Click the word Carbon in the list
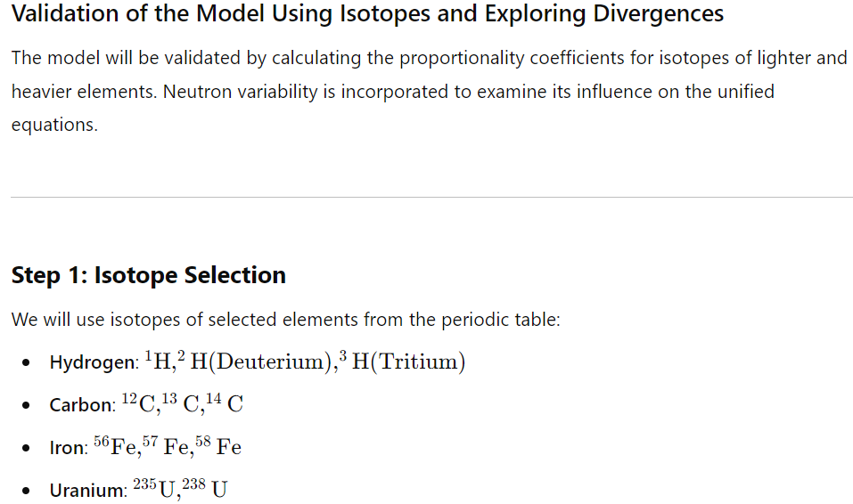 81,405
